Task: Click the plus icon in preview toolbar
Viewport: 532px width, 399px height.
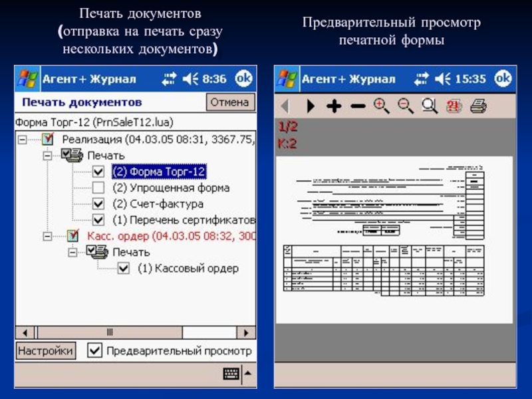Action: [x=334, y=106]
